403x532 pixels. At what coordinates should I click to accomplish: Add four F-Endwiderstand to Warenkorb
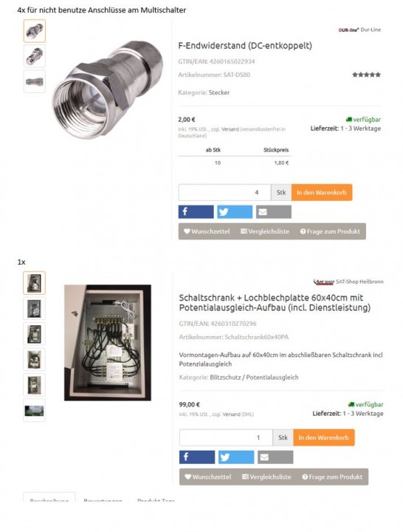pos(322,192)
